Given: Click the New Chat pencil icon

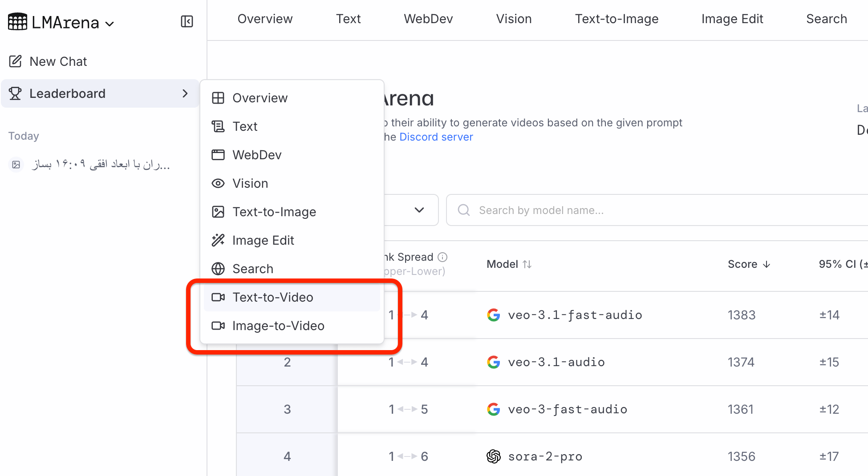Looking at the screenshot, I should click(16, 61).
